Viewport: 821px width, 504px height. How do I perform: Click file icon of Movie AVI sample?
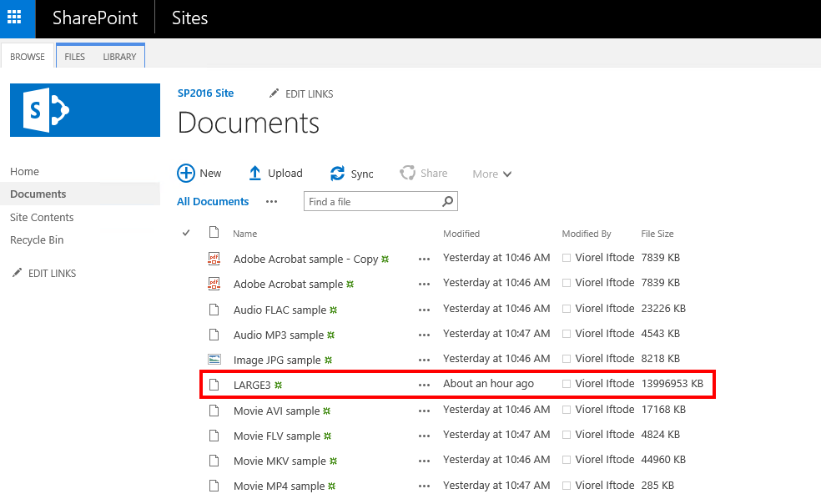point(214,411)
